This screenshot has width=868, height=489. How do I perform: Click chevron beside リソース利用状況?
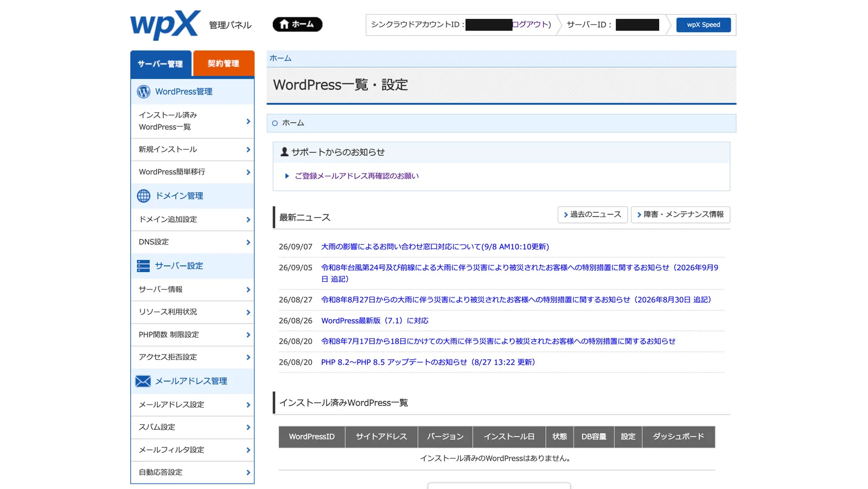pyautogui.click(x=248, y=312)
